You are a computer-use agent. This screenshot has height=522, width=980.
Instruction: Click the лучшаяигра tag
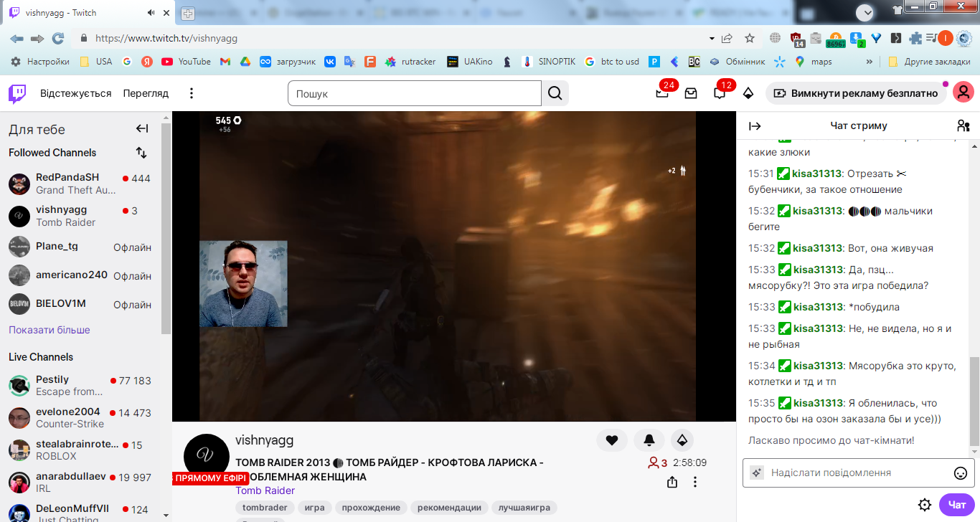(524, 508)
